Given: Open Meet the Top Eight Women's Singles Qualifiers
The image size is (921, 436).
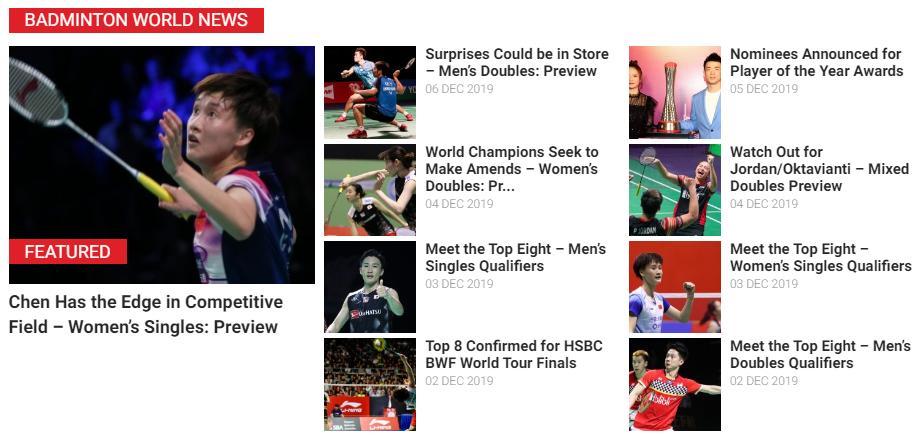Looking at the screenshot, I should click(x=821, y=257).
